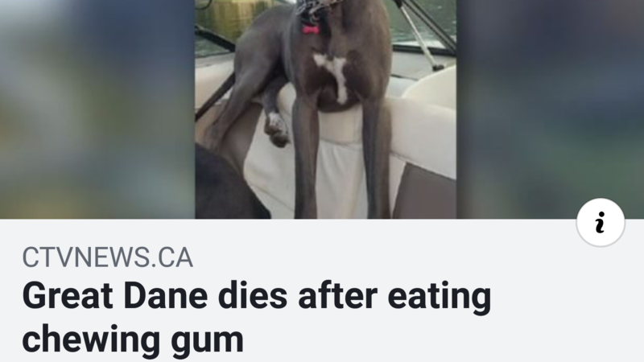Click the pink bow tie on the dog
This screenshot has width=644, height=362.
pos(311,29)
